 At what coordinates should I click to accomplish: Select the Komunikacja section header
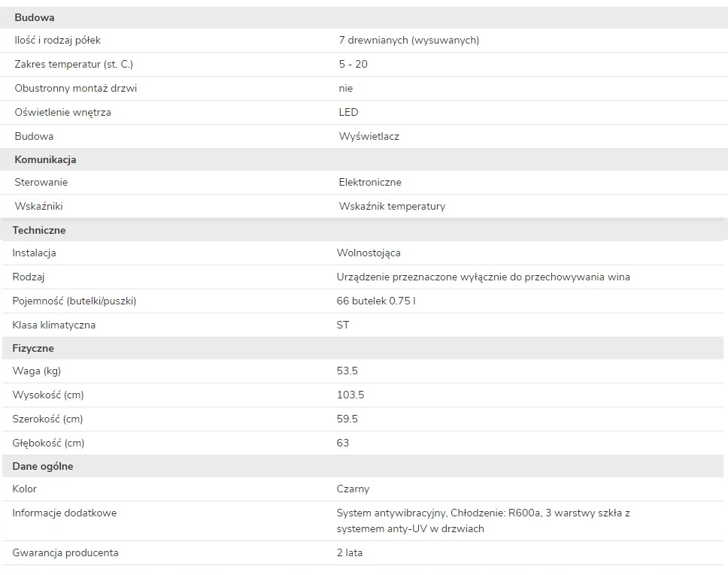(45, 159)
